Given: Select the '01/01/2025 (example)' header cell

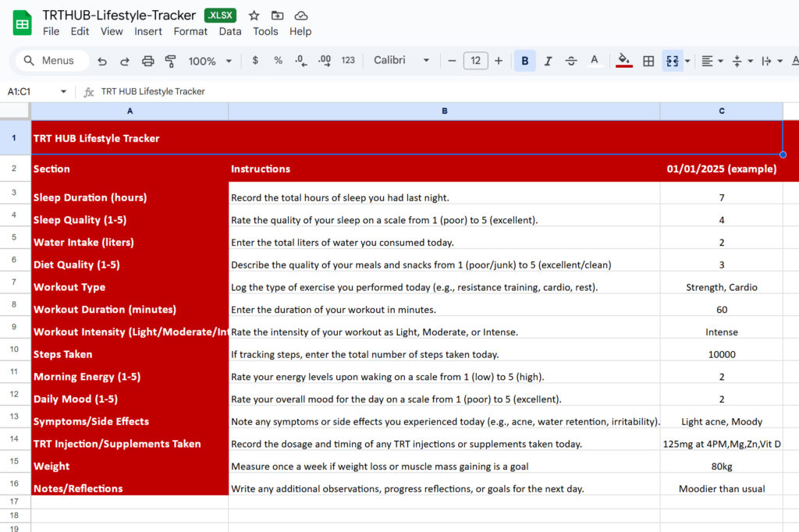Looking at the screenshot, I should [x=722, y=168].
